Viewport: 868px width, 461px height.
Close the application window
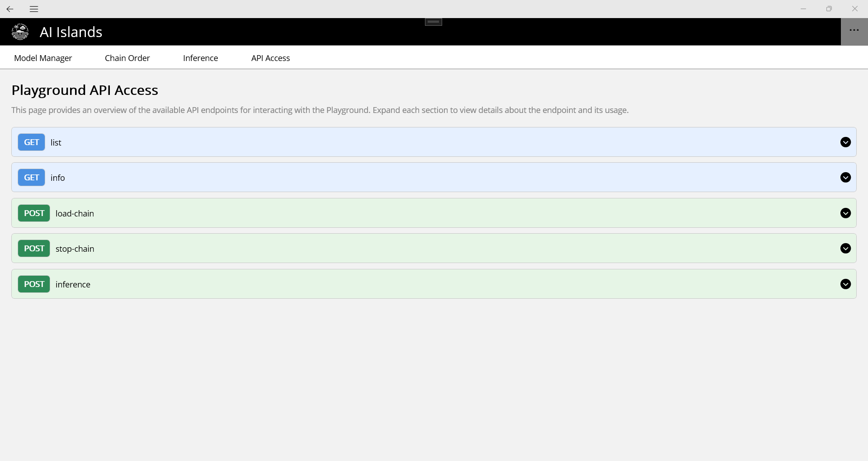(x=855, y=9)
